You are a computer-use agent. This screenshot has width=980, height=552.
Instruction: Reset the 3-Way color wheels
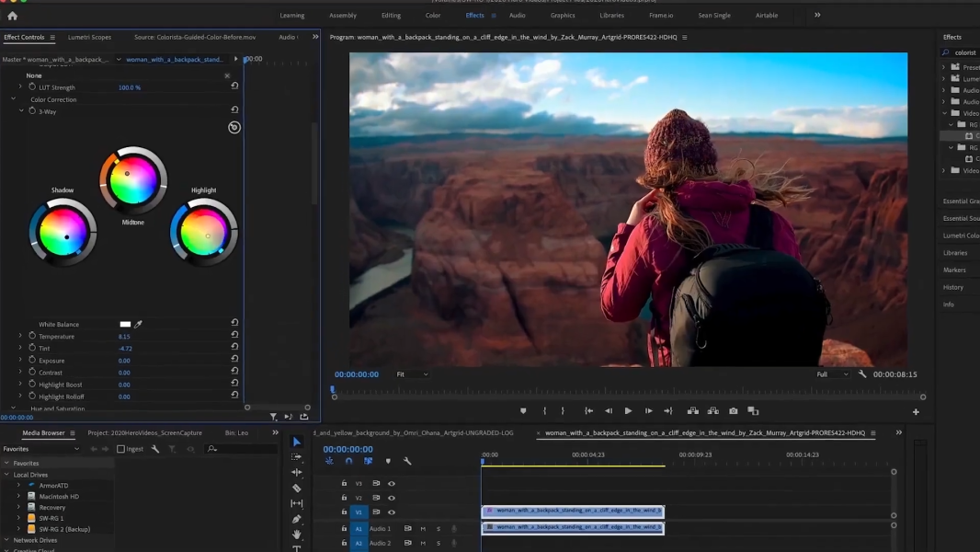click(234, 109)
